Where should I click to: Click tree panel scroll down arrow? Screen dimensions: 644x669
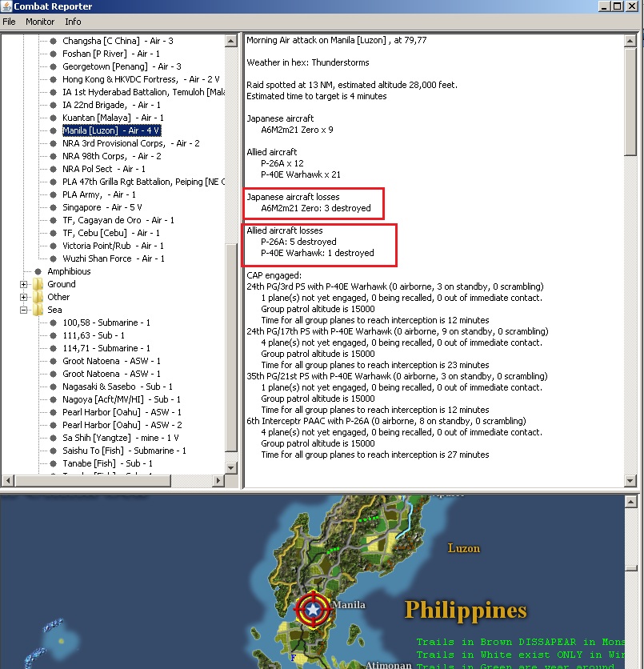pyautogui.click(x=230, y=467)
